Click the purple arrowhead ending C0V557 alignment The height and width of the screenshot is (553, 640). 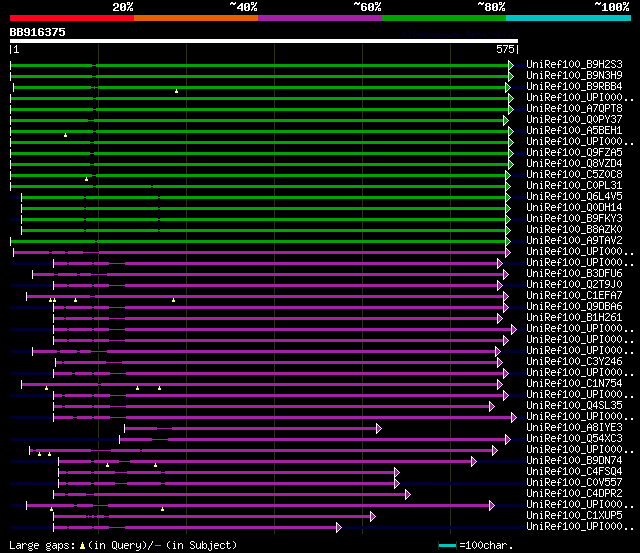click(x=397, y=484)
